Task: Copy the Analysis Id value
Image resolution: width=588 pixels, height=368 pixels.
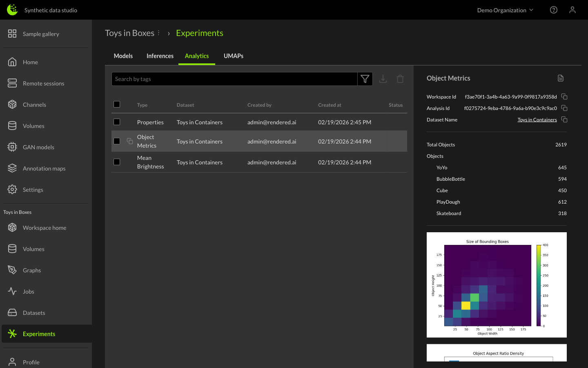Action: (564, 108)
